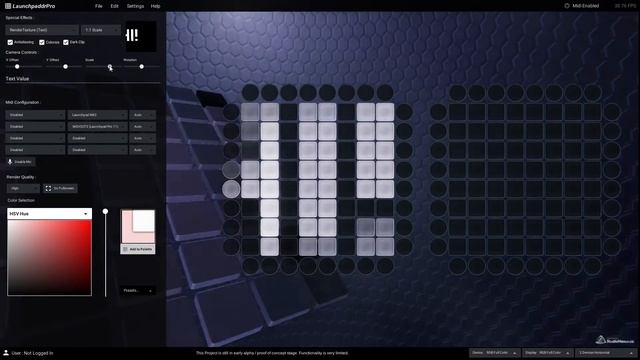Click the Camera Controls section label
This screenshot has height=360, width=640.
[x=22, y=52]
